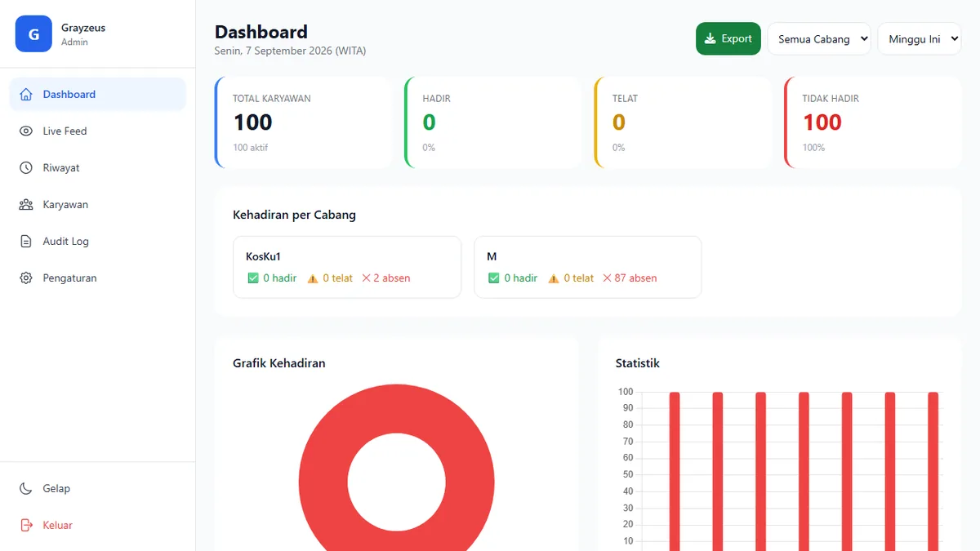Click the Total Karyawan stat card
Viewport: 980px width, 551px height.
tap(304, 122)
